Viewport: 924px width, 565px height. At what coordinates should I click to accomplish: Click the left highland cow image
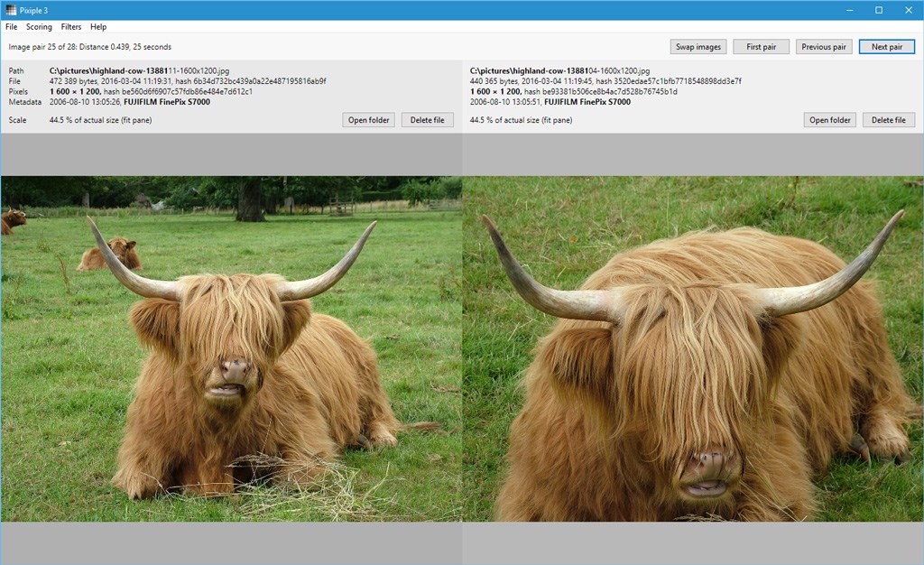click(x=231, y=348)
